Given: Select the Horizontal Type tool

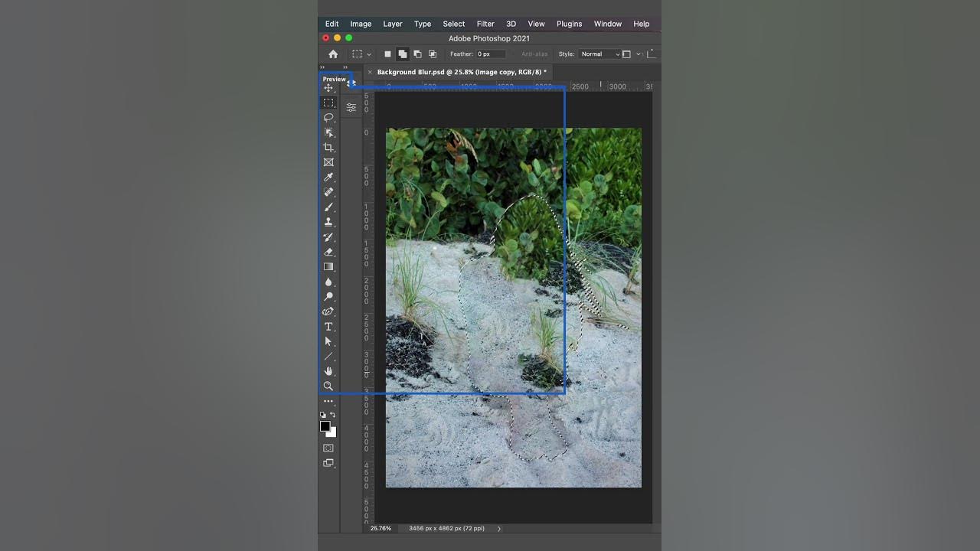Looking at the screenshot, I should 328,327.
